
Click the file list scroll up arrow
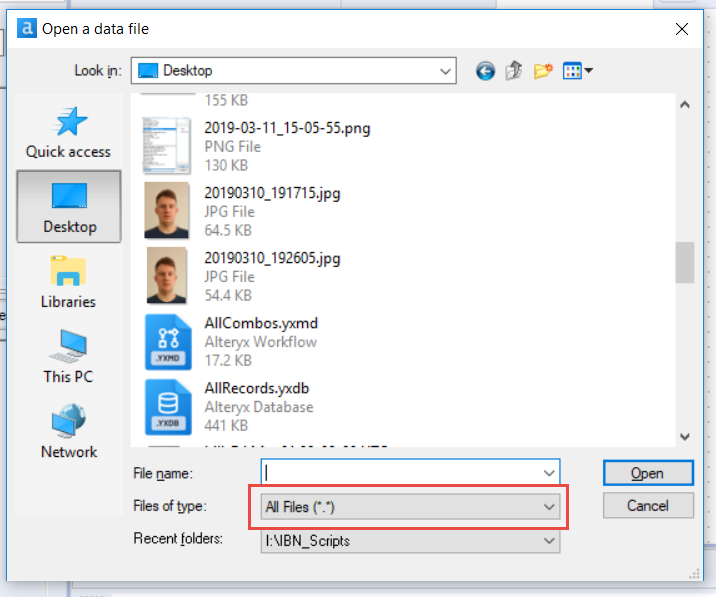684,105
